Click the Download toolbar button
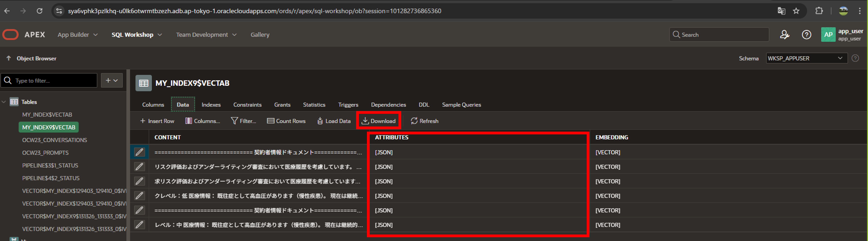This screenshot has width=868, height=241. pyautogui.click(x=378, y=121)
